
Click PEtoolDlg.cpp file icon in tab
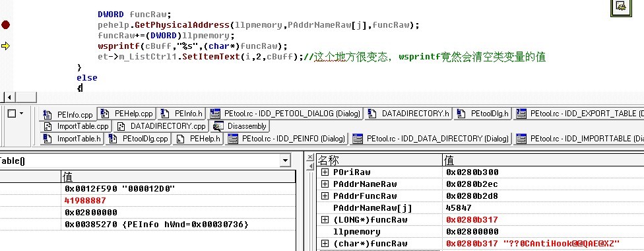113,139
